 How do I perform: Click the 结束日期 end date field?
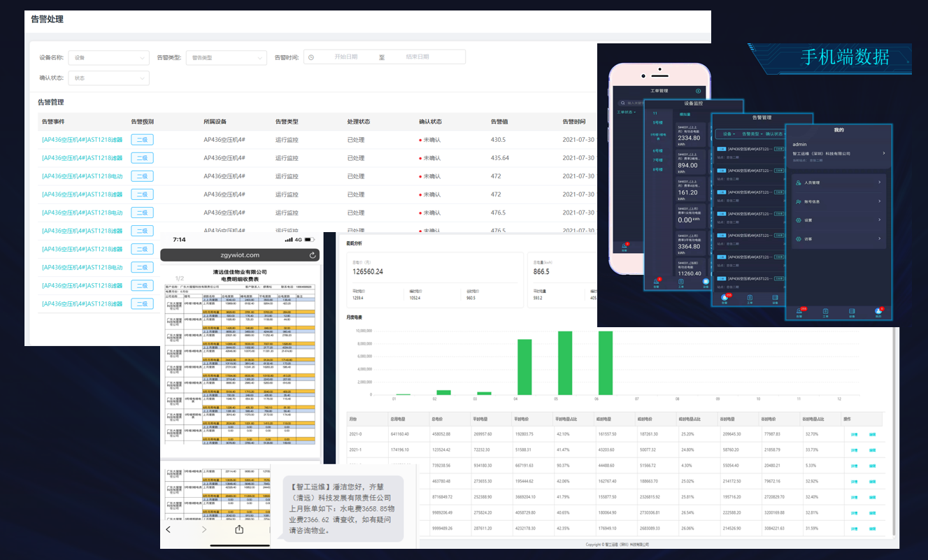tap(417, 57)
